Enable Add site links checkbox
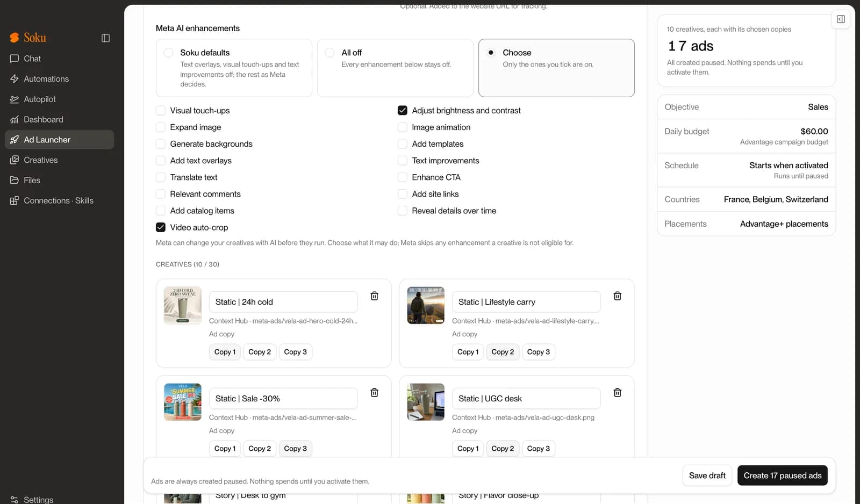Screen dimensions: 860x504 403,194
